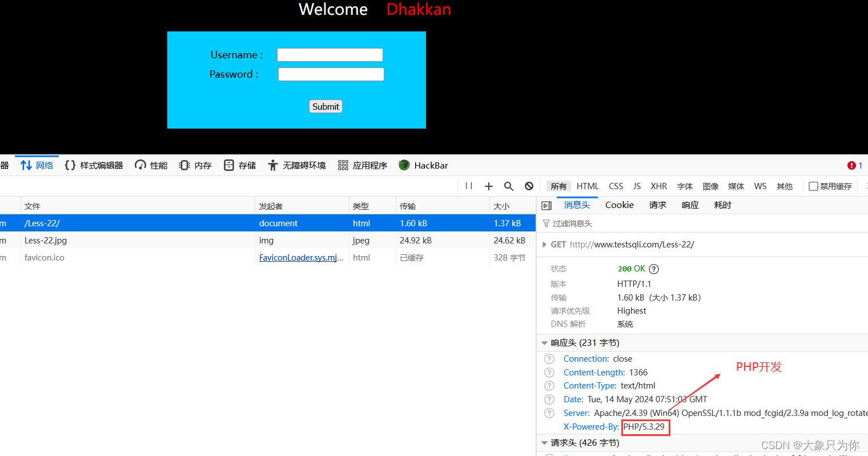
Task: Switch to 耗时 (Timings) details tab
Action: [x=723, y=205]
